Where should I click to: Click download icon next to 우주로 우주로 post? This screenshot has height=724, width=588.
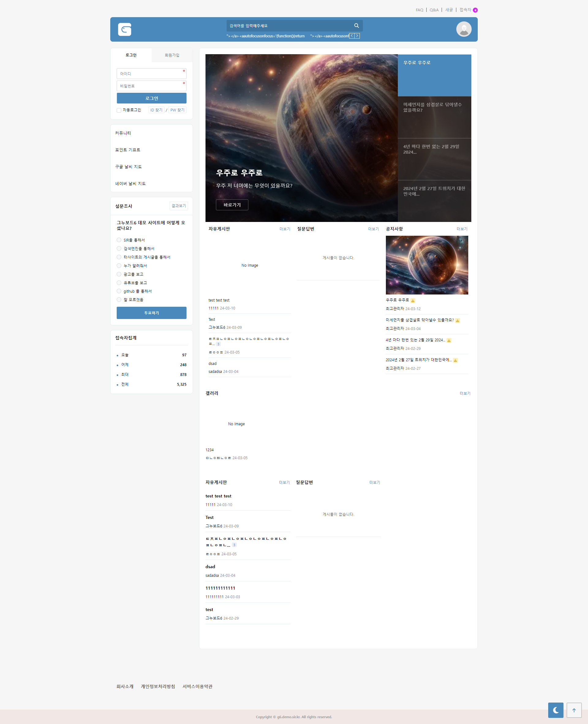pyautogui.click(x=413, y=300)
